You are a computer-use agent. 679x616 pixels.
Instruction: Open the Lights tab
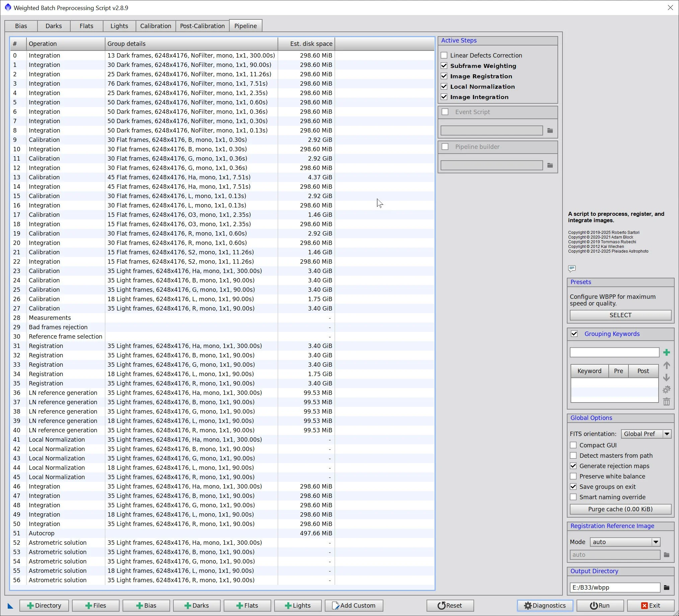[x=119, y=26]
